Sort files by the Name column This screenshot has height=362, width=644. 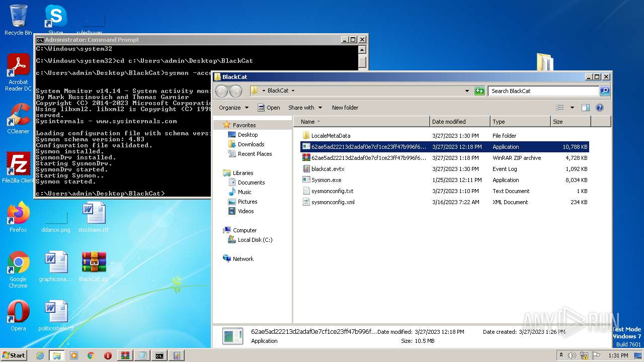362,122
